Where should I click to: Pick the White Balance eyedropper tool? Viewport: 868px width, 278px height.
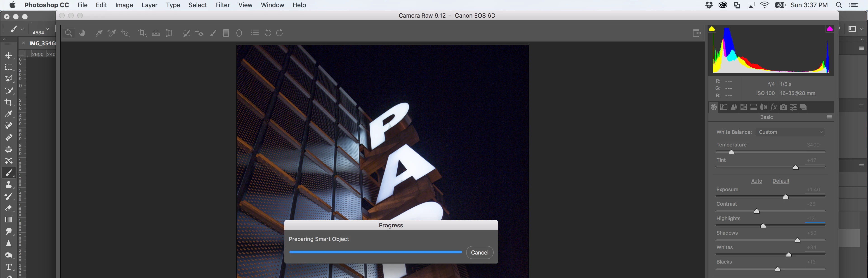click(x=99, y=33)
